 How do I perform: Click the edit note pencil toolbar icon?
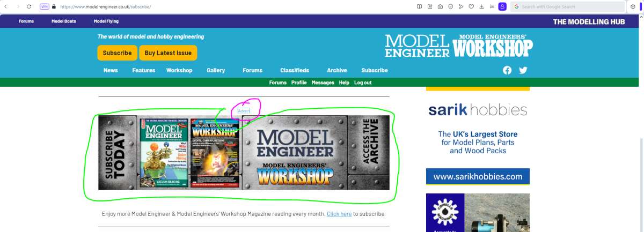click(x=430, y=6)
